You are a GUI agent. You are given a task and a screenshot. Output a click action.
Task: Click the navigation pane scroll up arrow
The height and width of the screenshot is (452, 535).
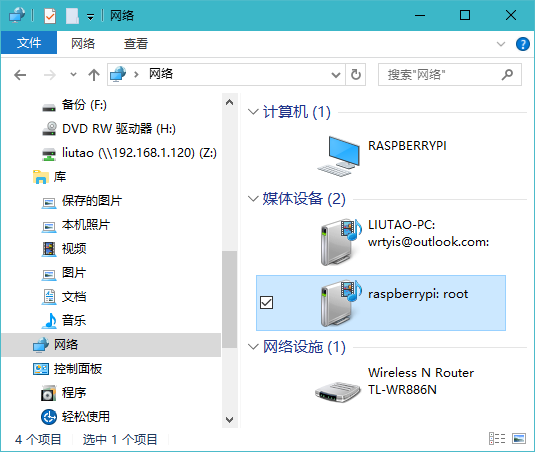(230, 102)
